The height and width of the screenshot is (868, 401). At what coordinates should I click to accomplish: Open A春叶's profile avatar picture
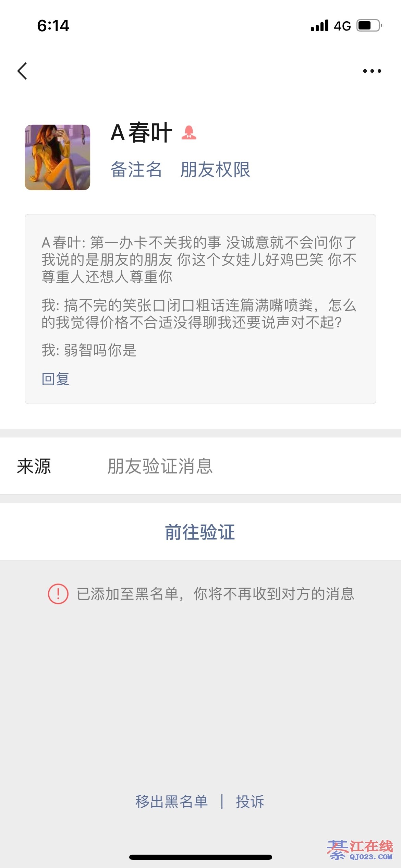click(x=58, y=157)
